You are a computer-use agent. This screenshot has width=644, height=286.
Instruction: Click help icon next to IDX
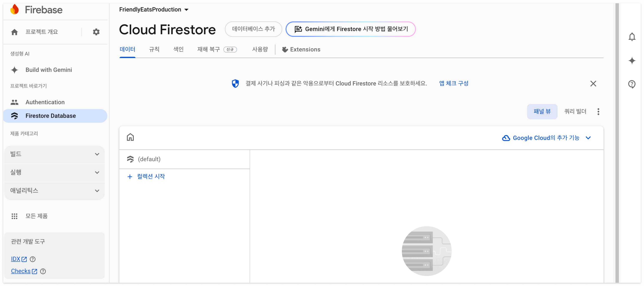(x=32, y=259)
